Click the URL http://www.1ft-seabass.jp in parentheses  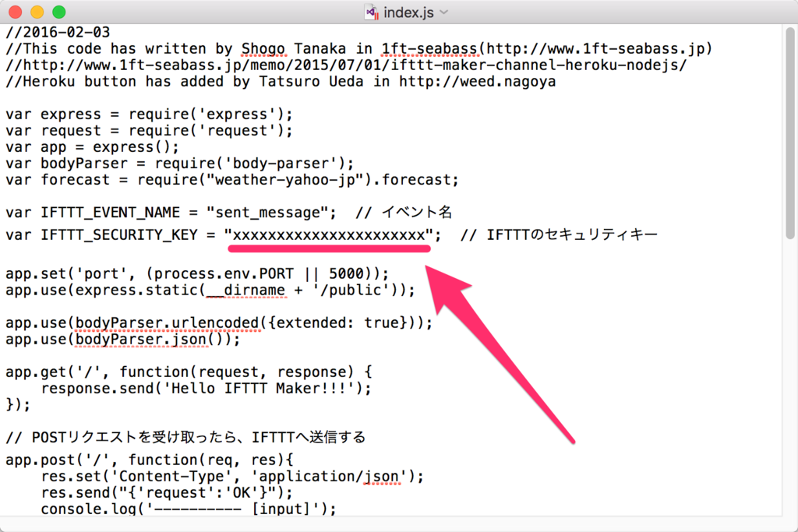click(595, 49)
